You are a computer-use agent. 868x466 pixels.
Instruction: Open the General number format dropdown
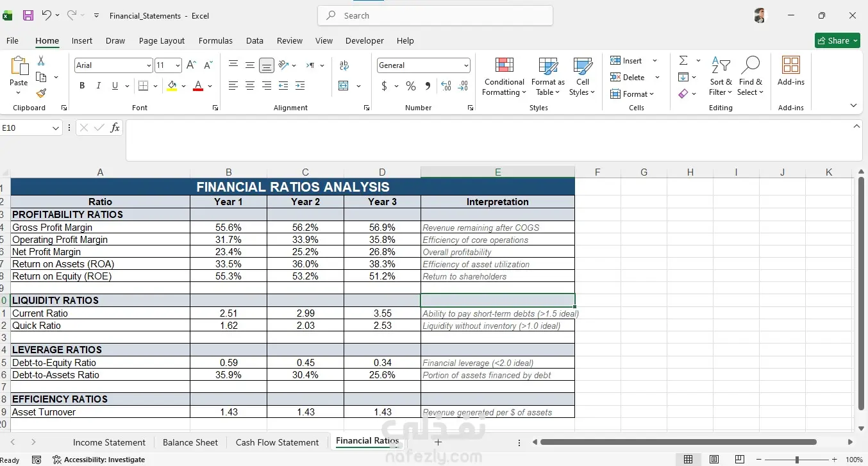tap(466, 65)
